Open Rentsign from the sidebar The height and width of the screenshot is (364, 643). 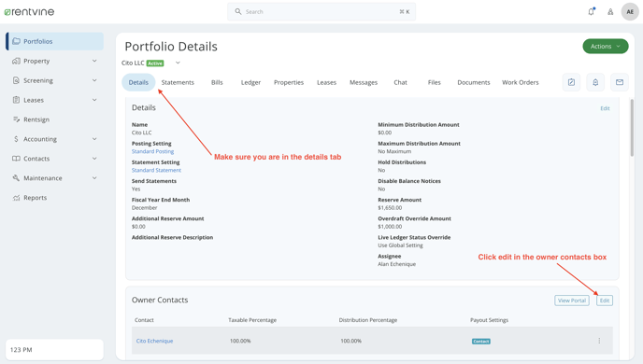click(36, 119)
